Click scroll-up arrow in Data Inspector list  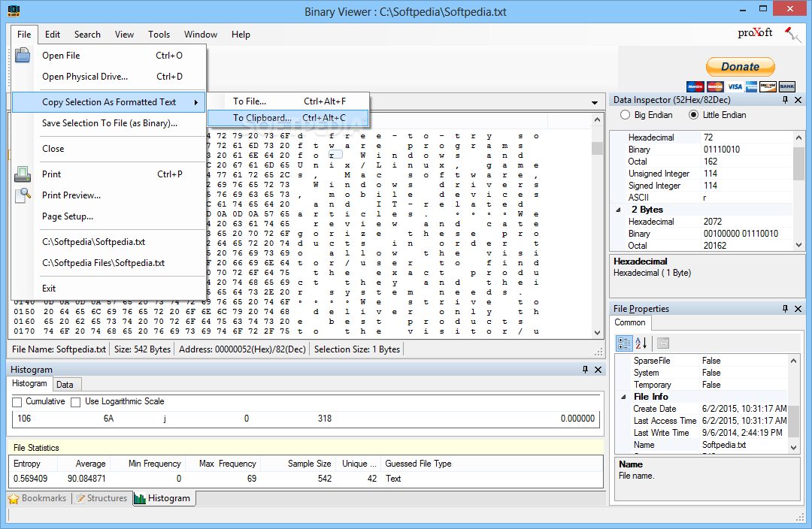pos(798,138)
